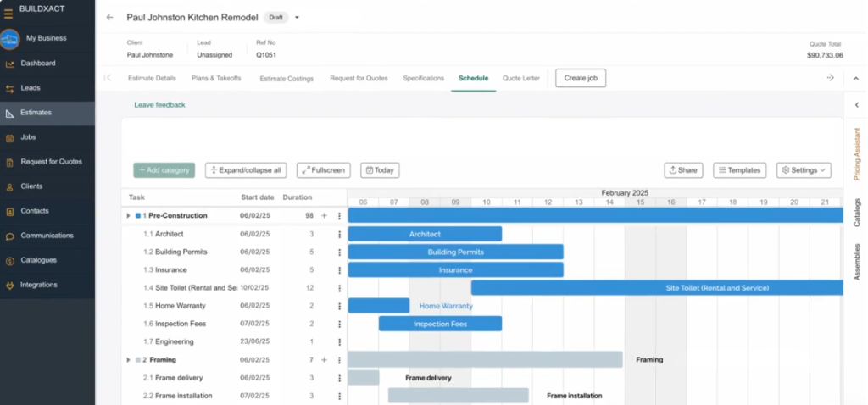This screenshot has height=405, width=868.
Task: Click the Leave feedback link
Action: point(159,104)
